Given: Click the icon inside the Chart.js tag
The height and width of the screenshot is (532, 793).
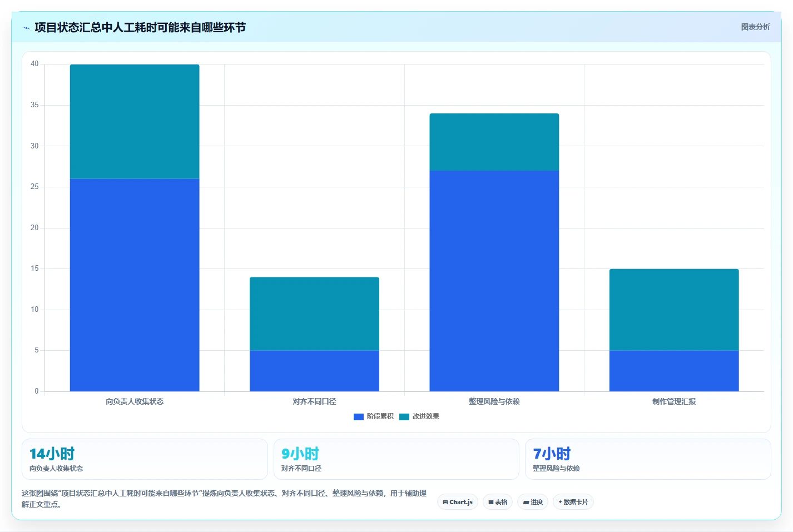Looking at the screenshot, I should coord(445,502).
